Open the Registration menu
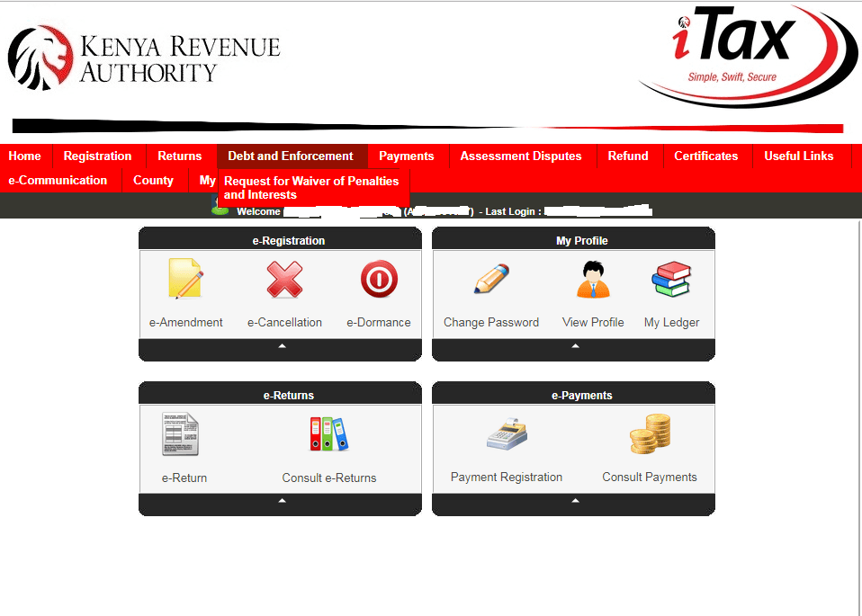 [98, 156]
